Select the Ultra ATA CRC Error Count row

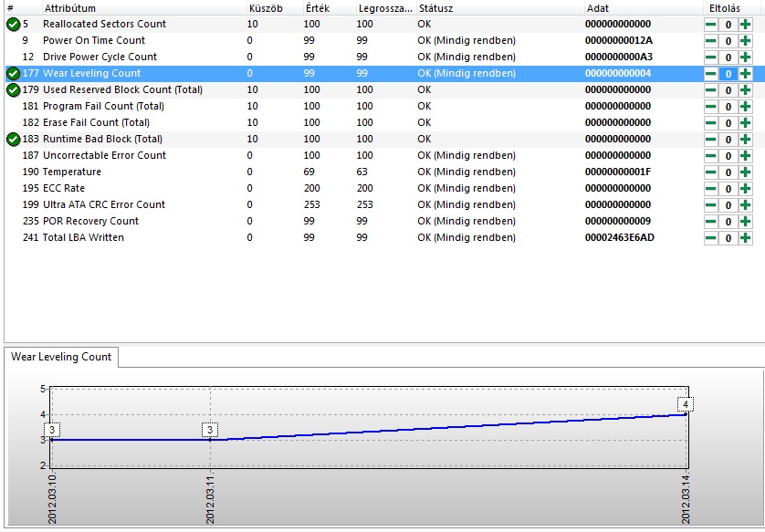coord(384,204)
